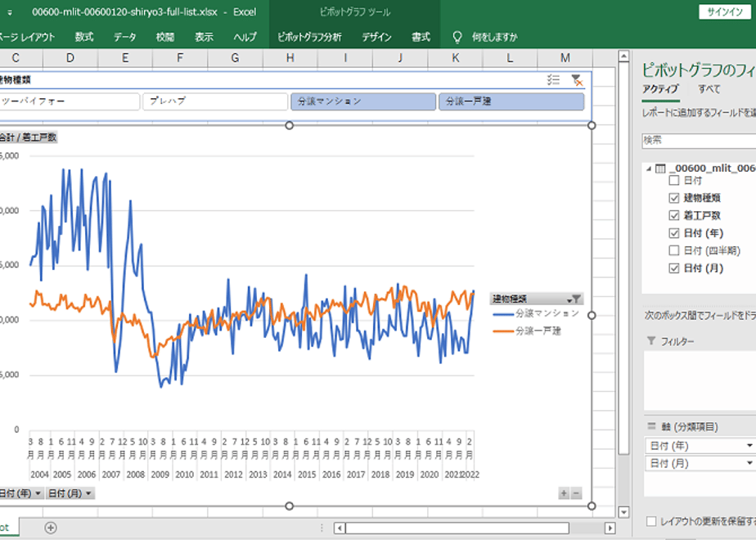Select column header H
Image resolution: width=756 pixels, height=540 pixels.
[x=290, y=58]
